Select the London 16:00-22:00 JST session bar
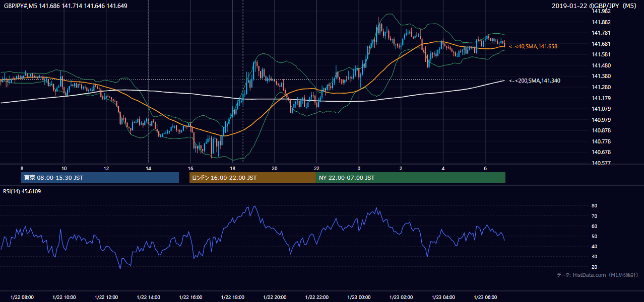Screen dimensions: 644x302 (x=252, y=178)
